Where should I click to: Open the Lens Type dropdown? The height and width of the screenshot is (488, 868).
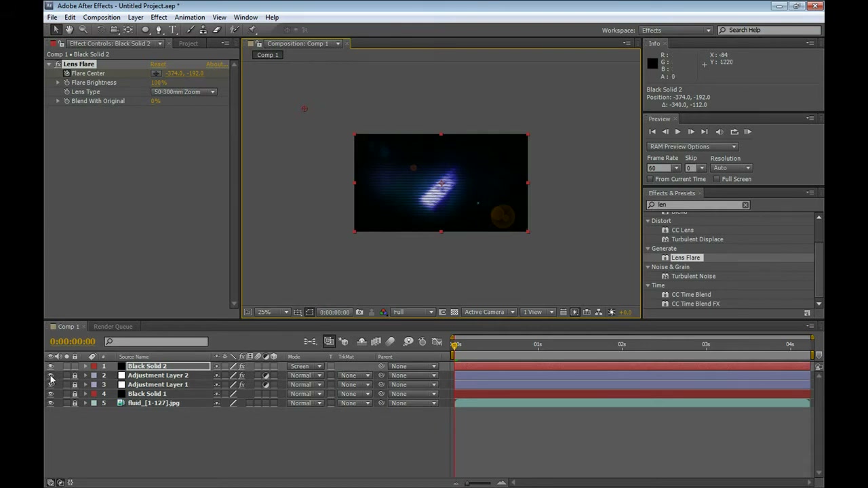184,91
